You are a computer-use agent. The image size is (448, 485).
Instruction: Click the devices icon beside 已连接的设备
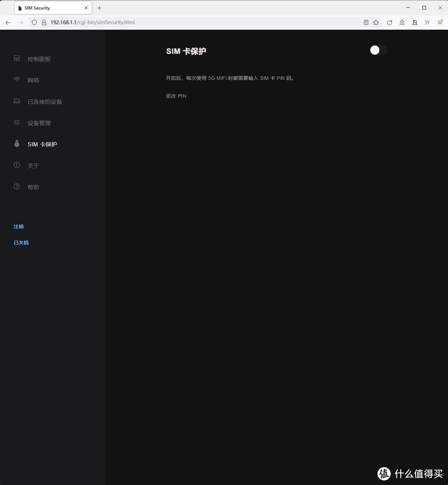point(17,101)
